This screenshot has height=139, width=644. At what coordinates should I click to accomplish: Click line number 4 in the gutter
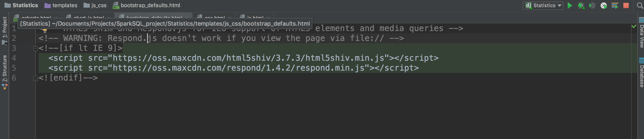click(x=14, y=58)
